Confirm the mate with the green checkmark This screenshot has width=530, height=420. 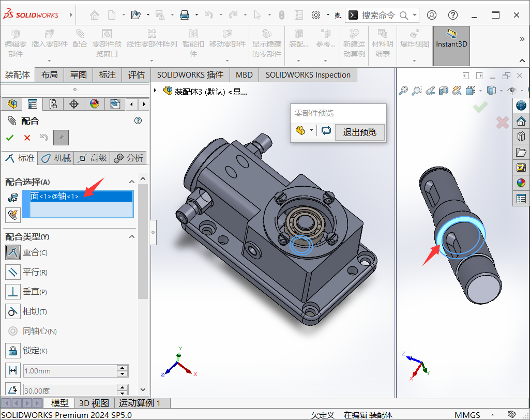(10, 138)
